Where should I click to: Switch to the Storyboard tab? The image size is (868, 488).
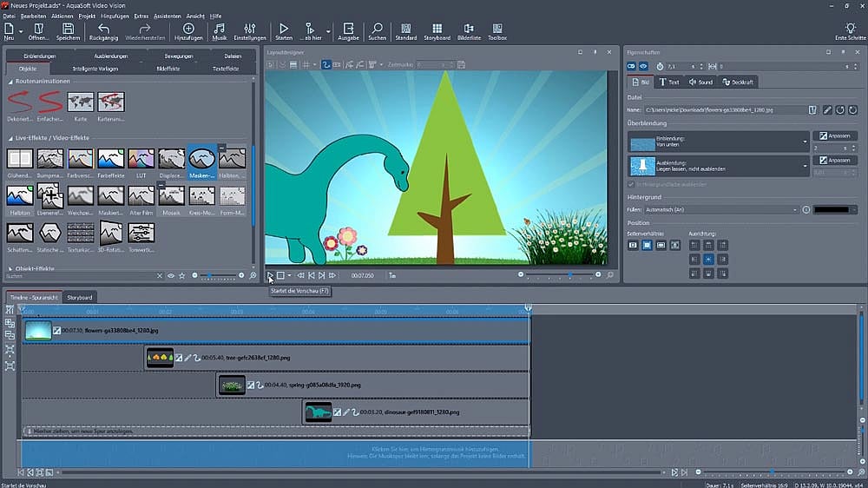[x=79, y=298]
